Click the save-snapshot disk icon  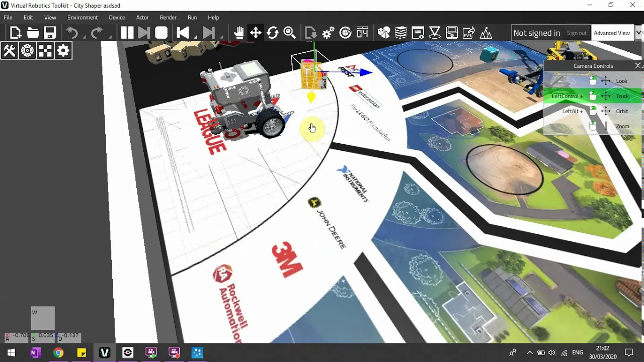452,33
